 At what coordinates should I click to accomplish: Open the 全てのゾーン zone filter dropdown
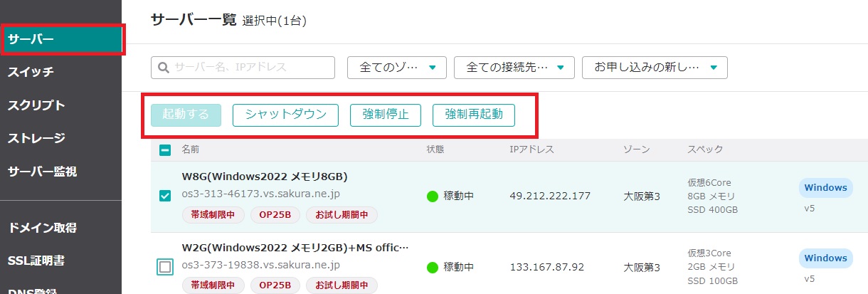click(x=397, y=68)
